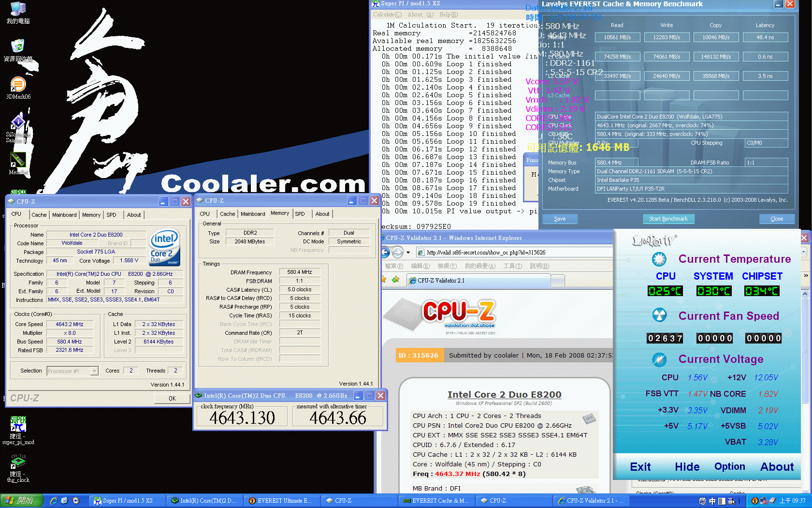
Task: Click the Intel Core 2 Duo E8200 heading on the validator page
Action: click(x=504, y=395)
